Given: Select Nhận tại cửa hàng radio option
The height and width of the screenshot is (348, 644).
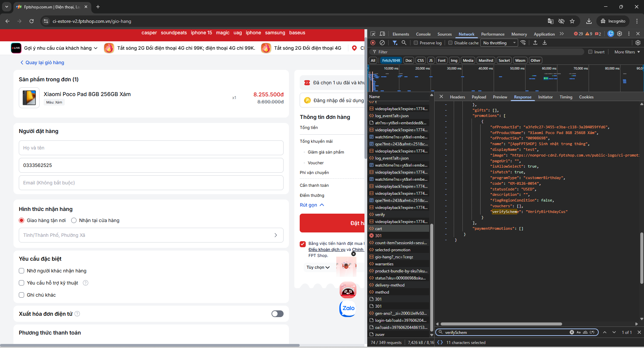Looking at the screenshot, I should pyautogui.click(x=74, y=220).
